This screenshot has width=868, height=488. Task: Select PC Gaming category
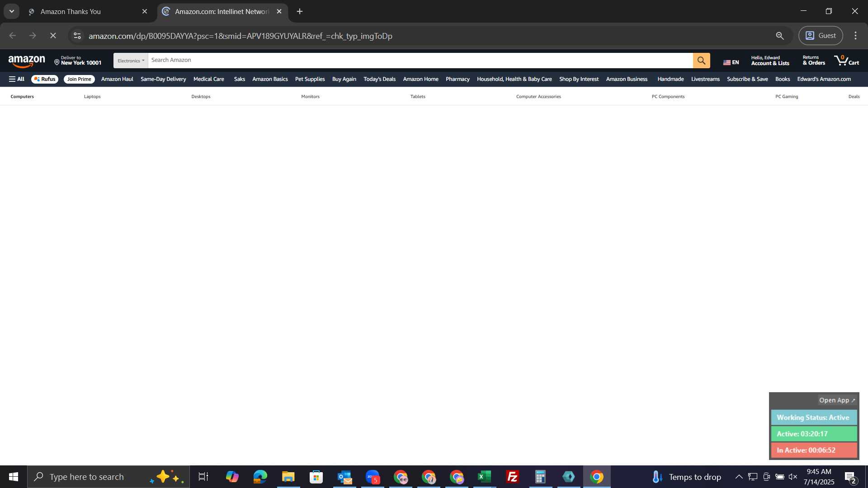coord(787,97)
